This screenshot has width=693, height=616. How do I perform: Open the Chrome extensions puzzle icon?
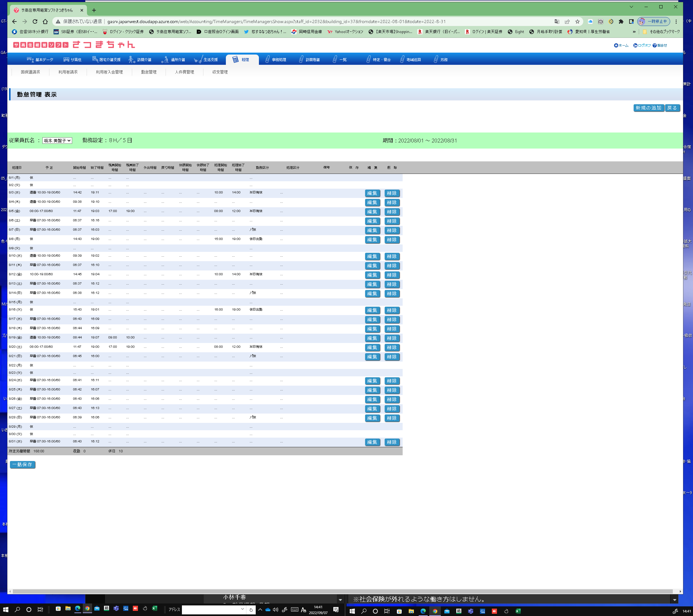(621, 21)
